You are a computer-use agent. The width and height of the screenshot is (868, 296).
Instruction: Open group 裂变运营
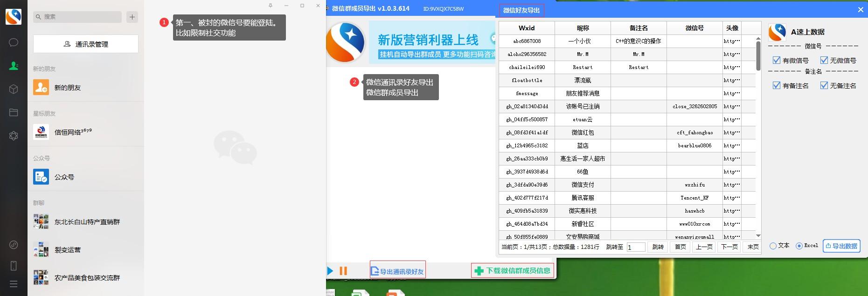tap(86, 249)
